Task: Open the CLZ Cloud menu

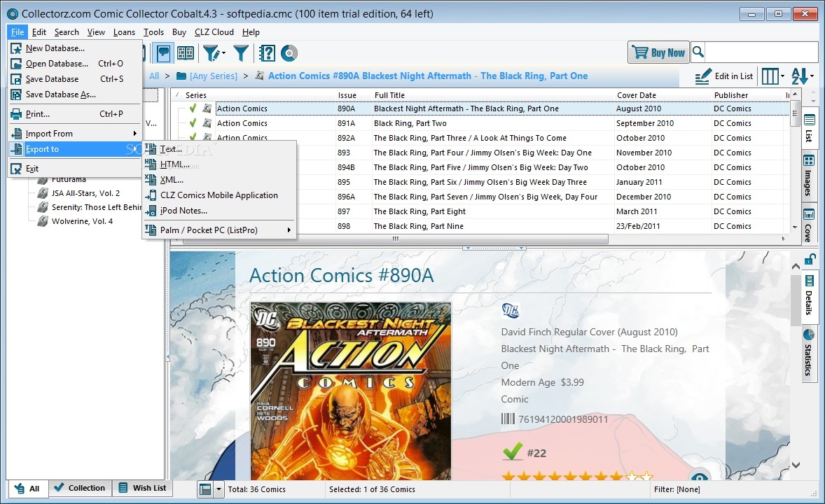Action: (214, 32)
